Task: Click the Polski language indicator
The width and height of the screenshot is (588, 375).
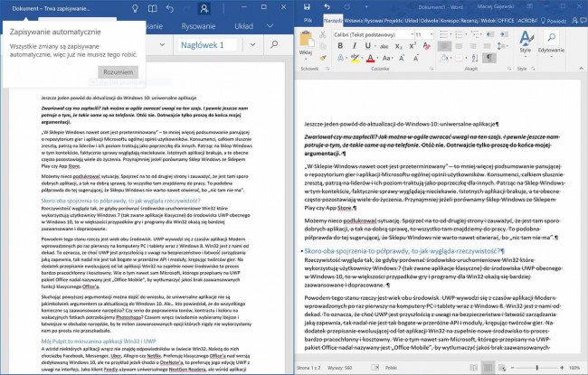Action: pyautogui.click(x=391, y=368)
